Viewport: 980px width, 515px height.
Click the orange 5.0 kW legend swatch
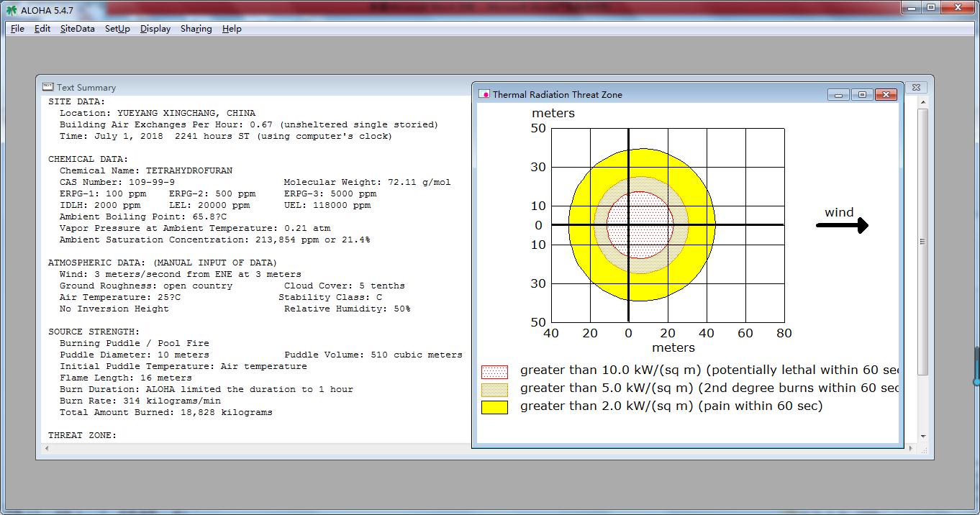click(494, 389)
